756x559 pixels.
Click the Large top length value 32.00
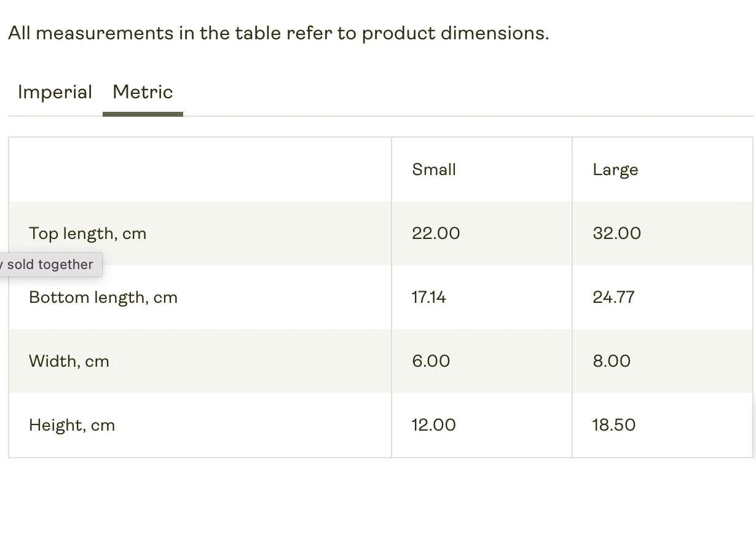tap(616, 233)
